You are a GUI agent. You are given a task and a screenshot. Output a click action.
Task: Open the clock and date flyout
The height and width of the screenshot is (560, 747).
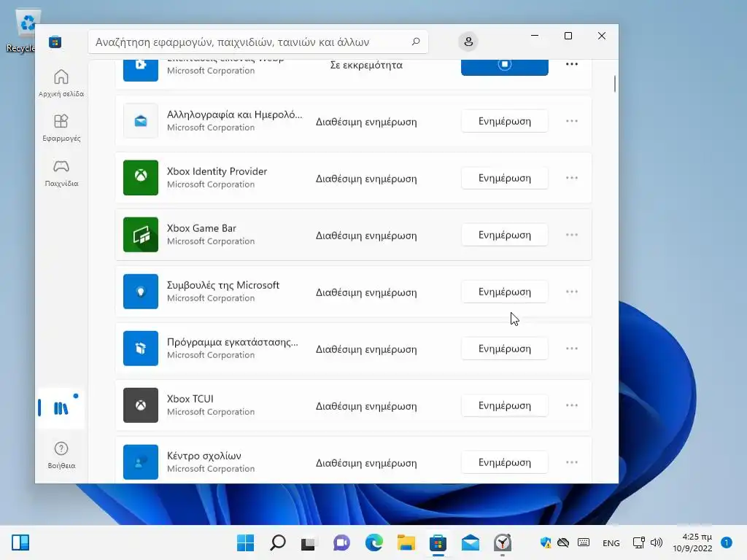pos(693,542)
